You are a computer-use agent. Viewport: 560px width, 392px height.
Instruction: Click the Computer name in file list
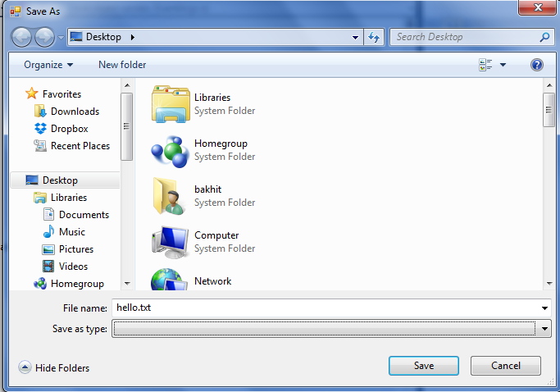tap(216, 235)
